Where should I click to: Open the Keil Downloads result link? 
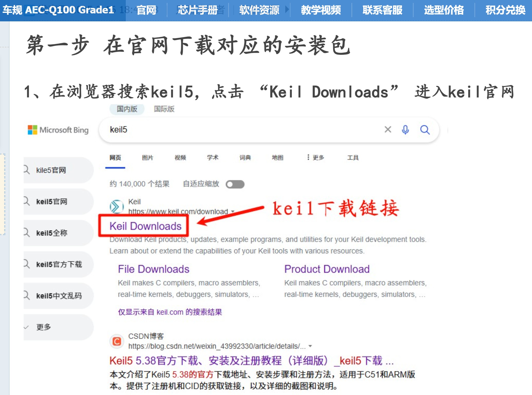(x=145, y=226)
